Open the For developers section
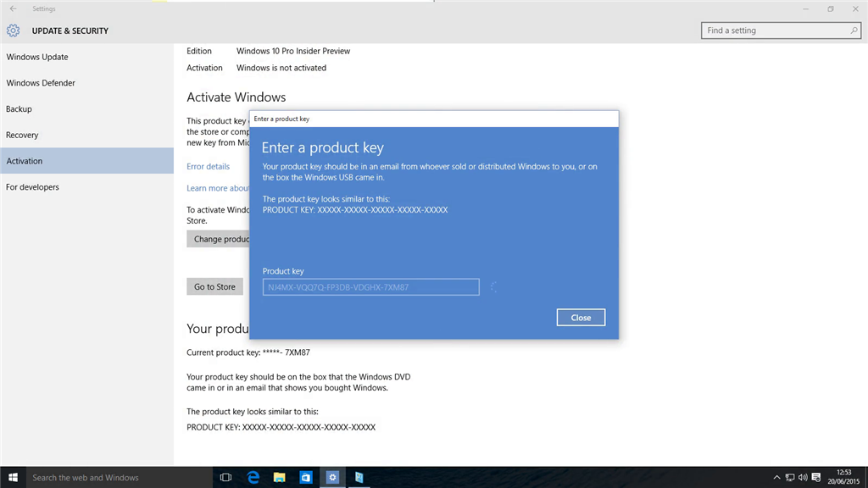This screenshot has width=868, height=488. click(x=87, y=187)
